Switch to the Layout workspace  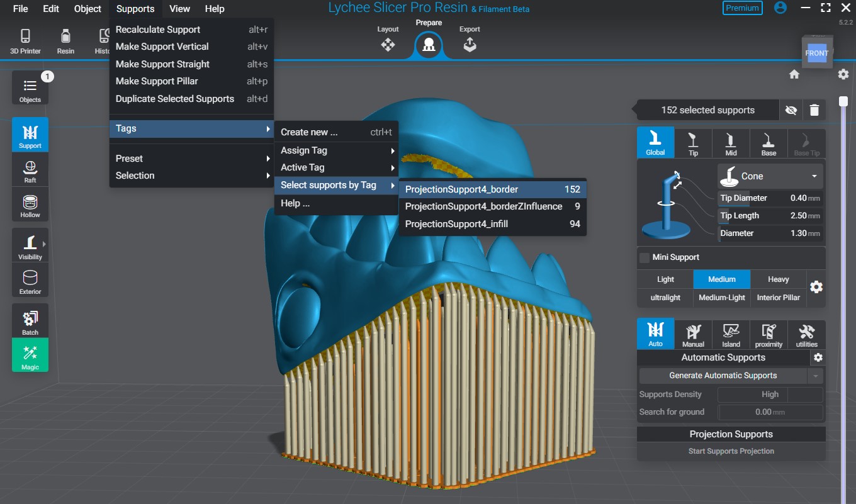click(388, 39)
